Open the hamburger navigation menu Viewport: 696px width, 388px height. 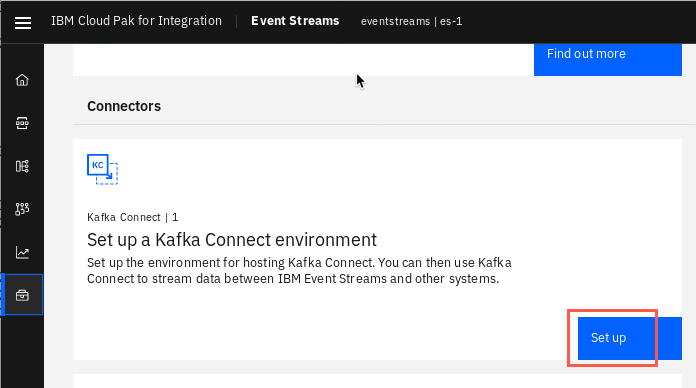click(x=23, y=23)
